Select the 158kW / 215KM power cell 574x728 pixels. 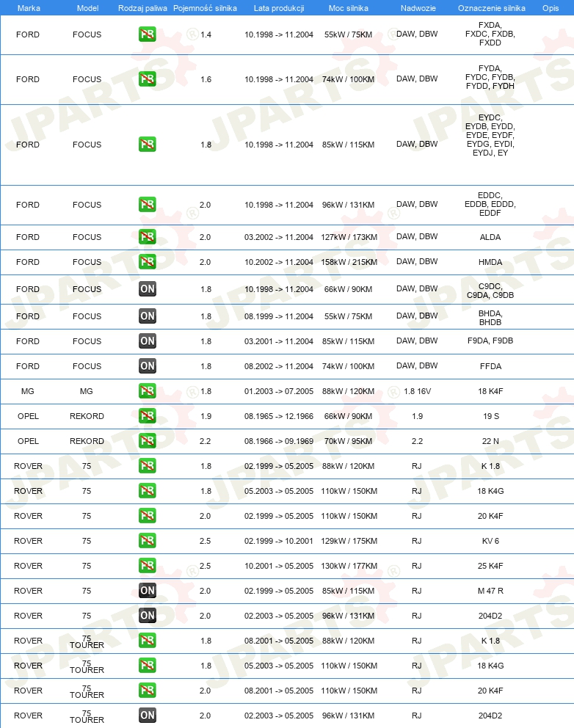coord(349,262)
